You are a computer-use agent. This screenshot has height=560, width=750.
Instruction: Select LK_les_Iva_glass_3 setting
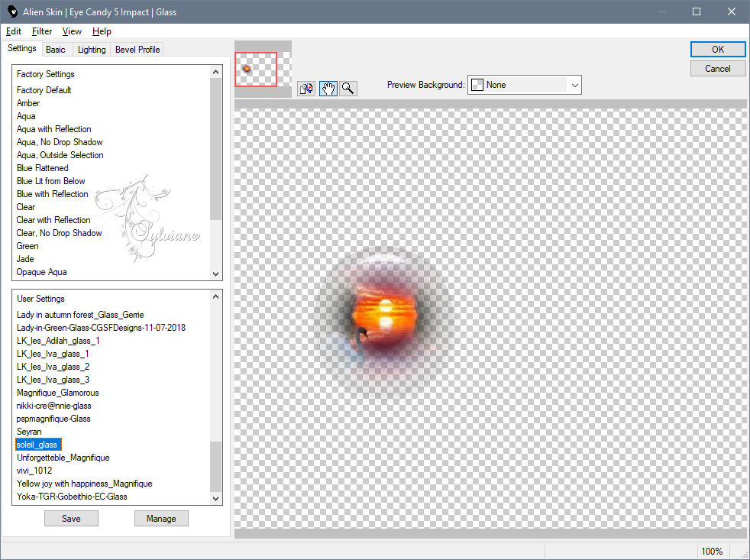tap(53, 379)
